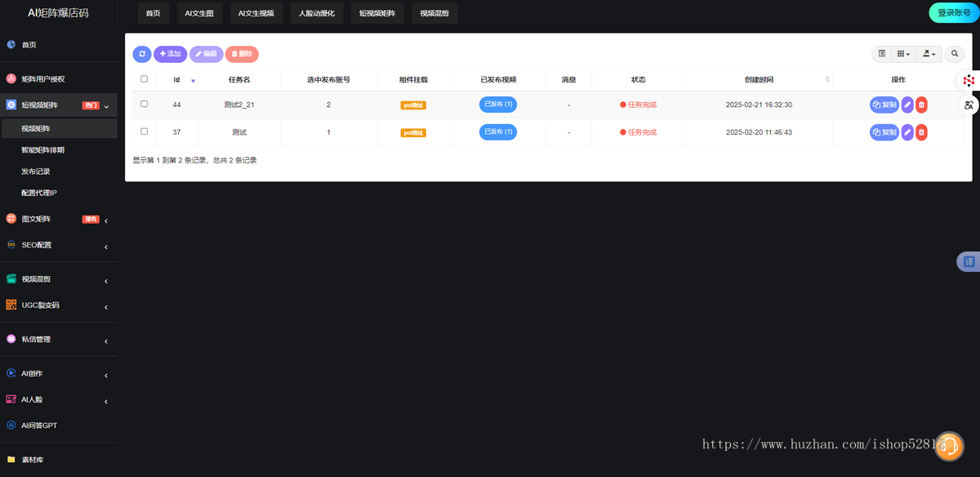The image size is (980, 477).
Task: Click trash delete icon for task 测试2_21
Action: click(x=921, y=105)
